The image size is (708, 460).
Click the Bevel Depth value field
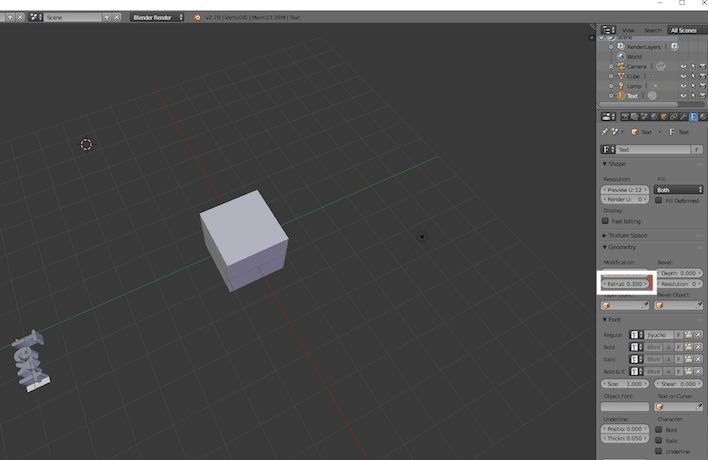[679, 273]
